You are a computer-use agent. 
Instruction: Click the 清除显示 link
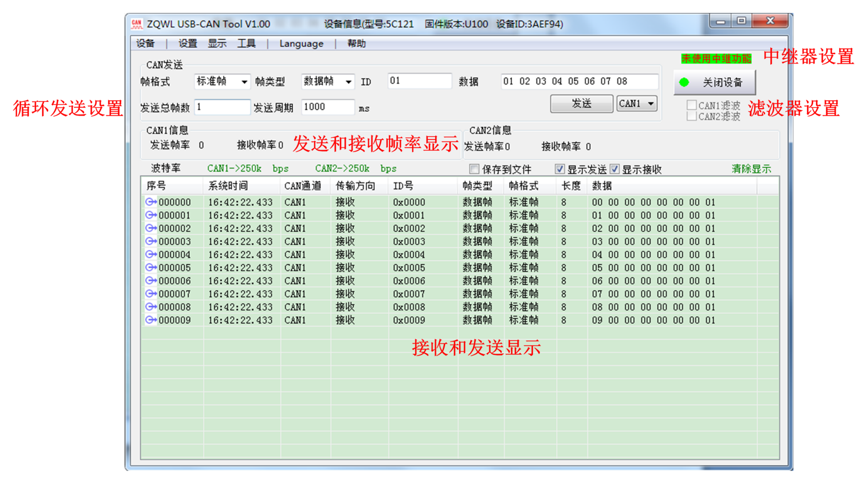coord(751,169)
